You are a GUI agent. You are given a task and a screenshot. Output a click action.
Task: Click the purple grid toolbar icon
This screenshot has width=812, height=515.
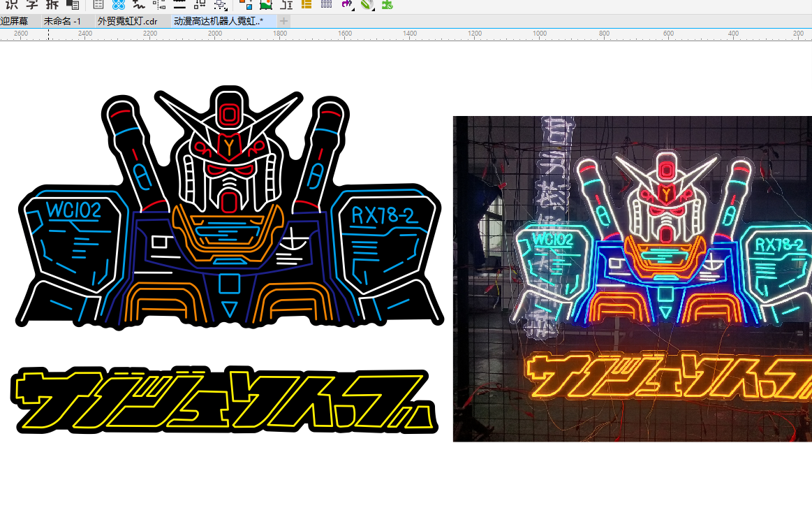click(326, 5)
